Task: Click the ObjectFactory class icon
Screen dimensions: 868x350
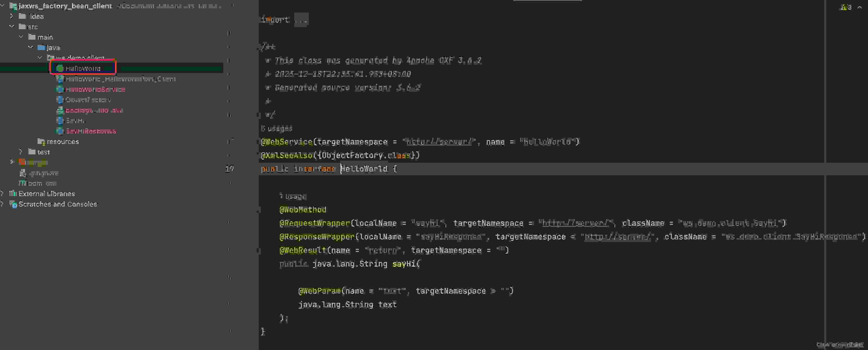Action: click(60, 100)
